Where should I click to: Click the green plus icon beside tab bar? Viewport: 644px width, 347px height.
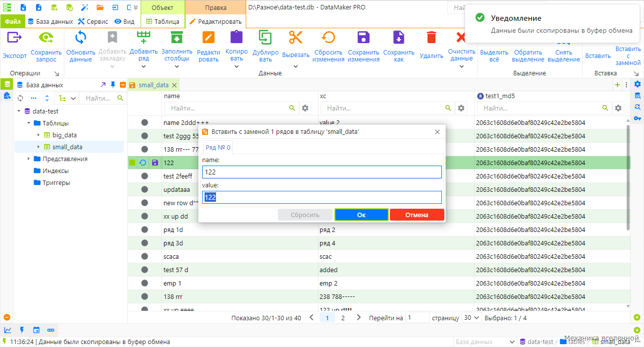click(x=617, y=85)
